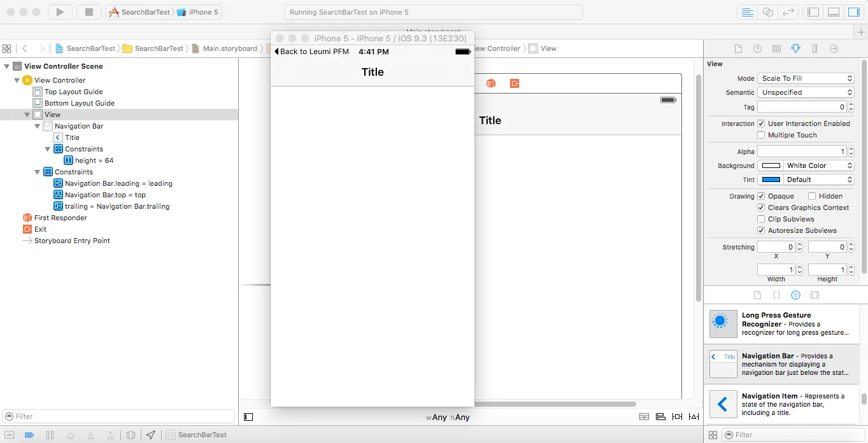
Task: Collapse the View Controller tree node
Action: (17, 80)
